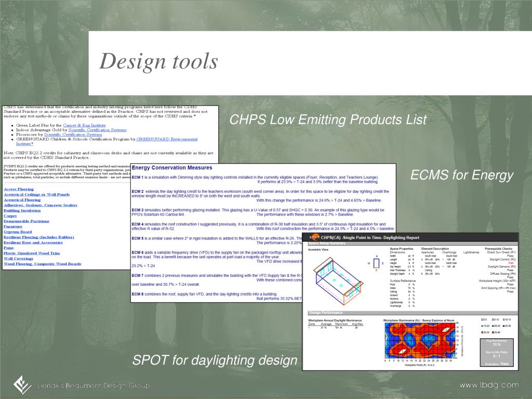
Task: Click the Diffuse Glazing (R4) label
Action: pos(503,273)
